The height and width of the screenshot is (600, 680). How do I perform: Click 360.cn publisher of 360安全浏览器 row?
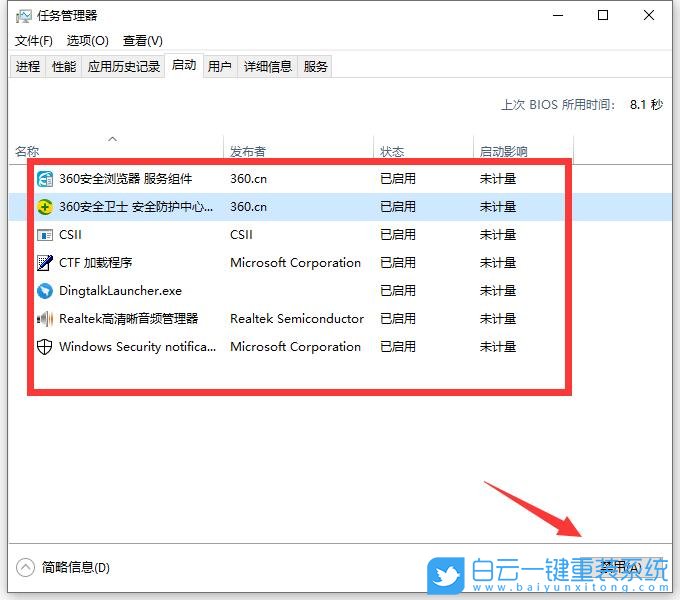tap(248, 179)
